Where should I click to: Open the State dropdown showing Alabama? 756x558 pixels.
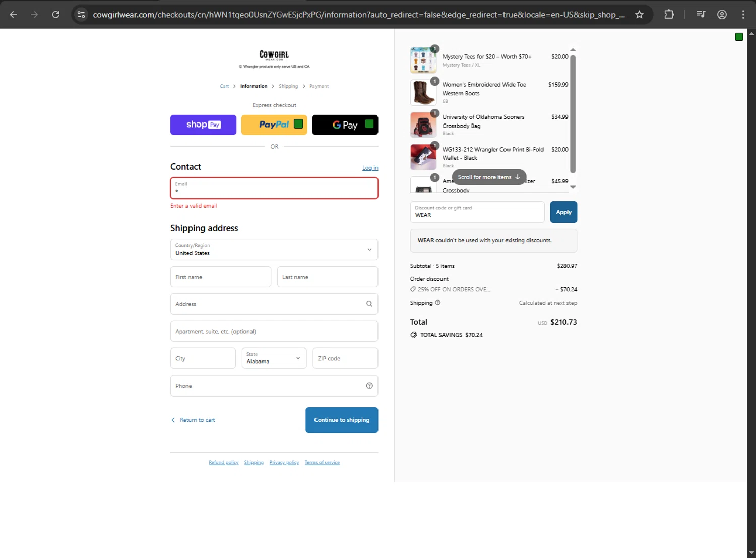click(274, 358)
